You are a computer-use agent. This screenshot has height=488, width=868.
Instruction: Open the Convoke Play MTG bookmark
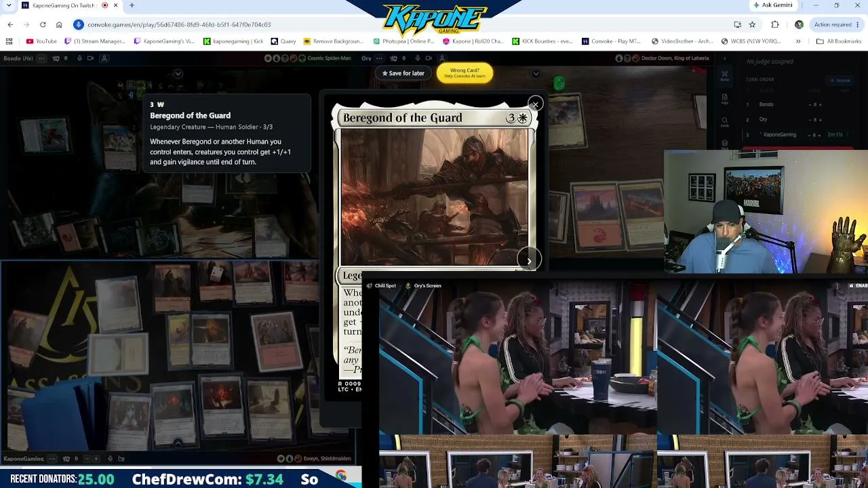coord(611,41)
